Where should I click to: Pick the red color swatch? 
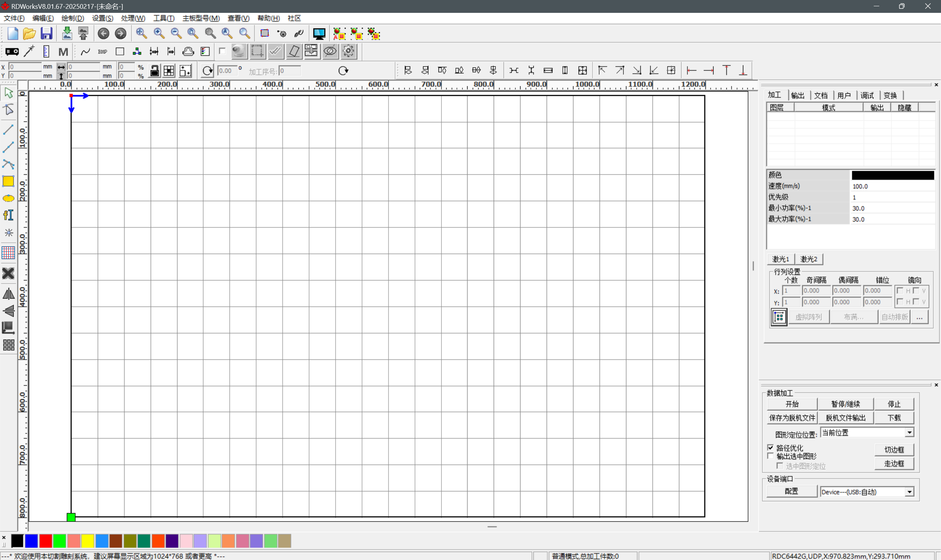tap(46, 541)
